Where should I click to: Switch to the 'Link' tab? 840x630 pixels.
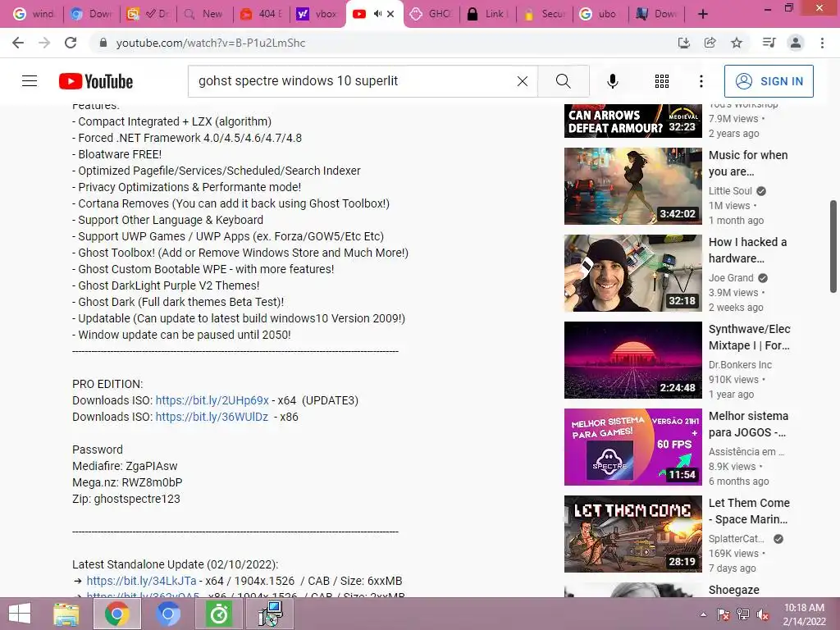487,14
